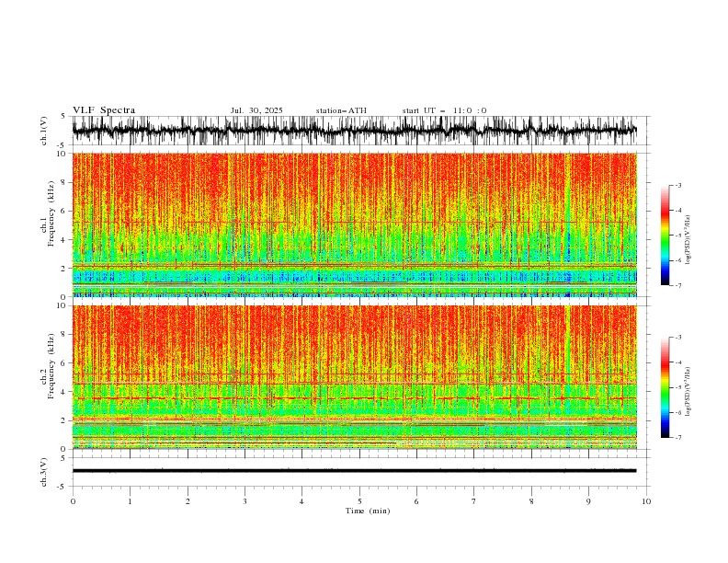
Task: Click the 'ch.1(V)' waveform axis label
Action: point(44,131)
